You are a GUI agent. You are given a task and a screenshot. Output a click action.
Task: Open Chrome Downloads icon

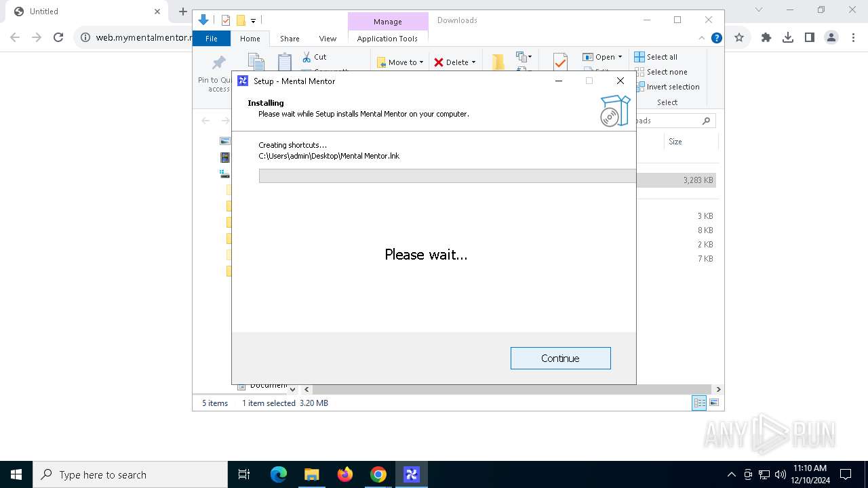click(788, 37)
